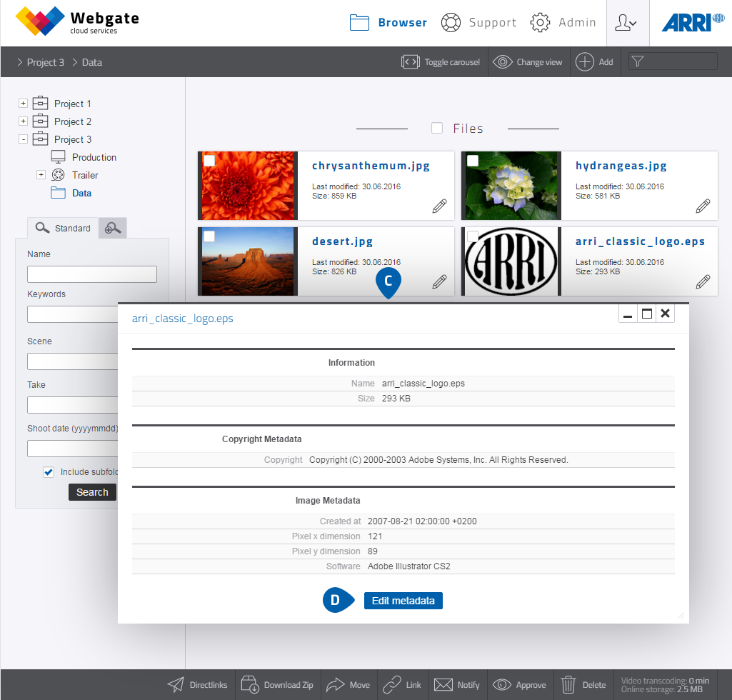732x700 pixels.
Task: Expand the Trailer tree node
Action: click(x=41, y=175)
